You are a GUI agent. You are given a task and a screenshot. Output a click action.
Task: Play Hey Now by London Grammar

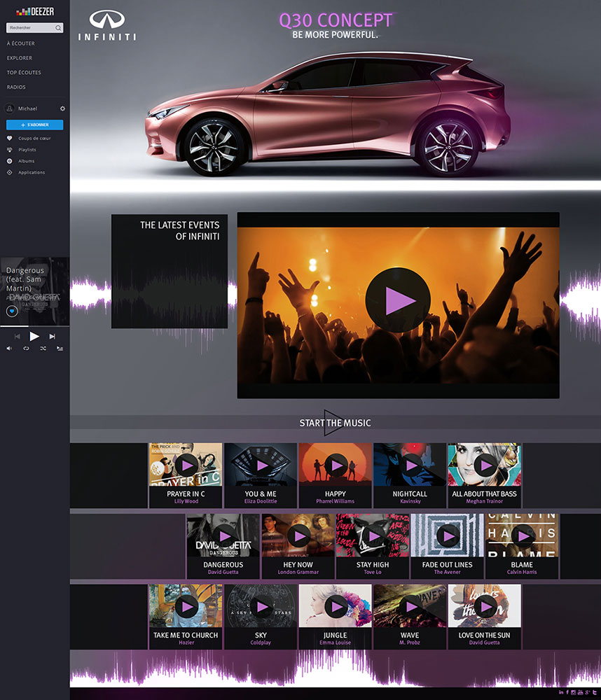click(299, 536)
